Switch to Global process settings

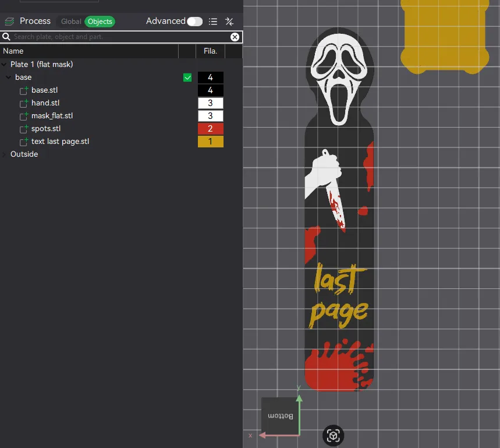[71, 22]
